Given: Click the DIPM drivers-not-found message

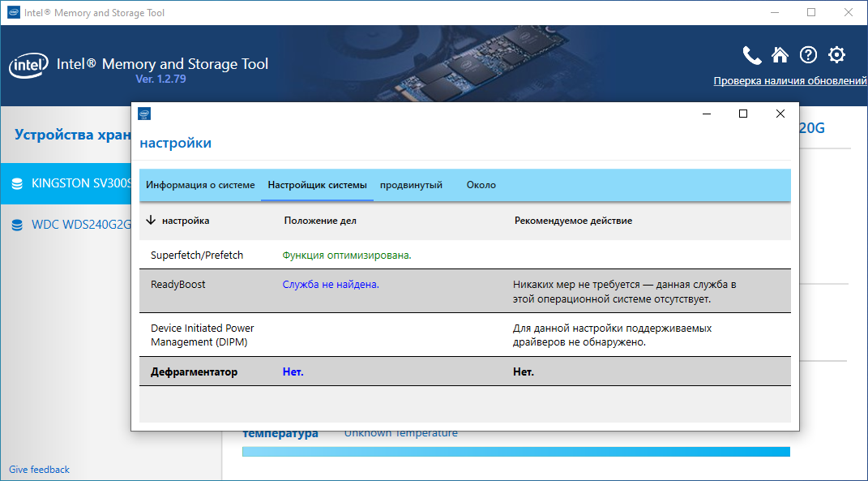Looking at the screenshot, I should 612,335.
